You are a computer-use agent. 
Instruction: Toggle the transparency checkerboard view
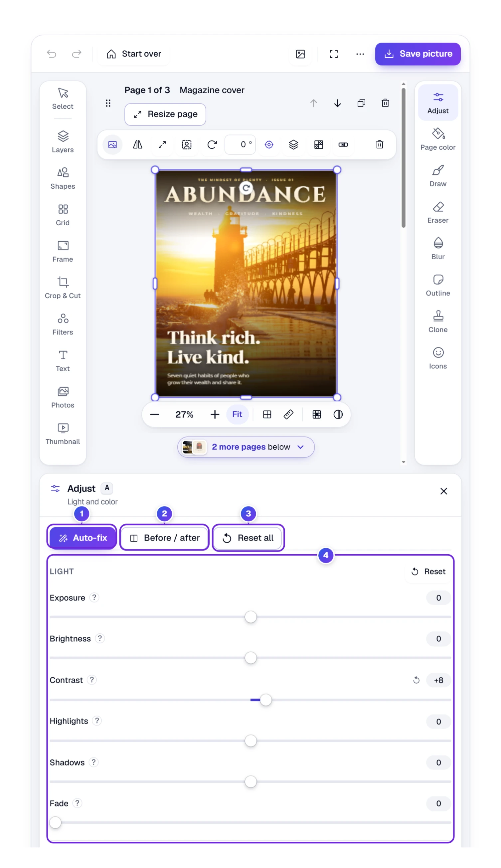tap(317, 414)
